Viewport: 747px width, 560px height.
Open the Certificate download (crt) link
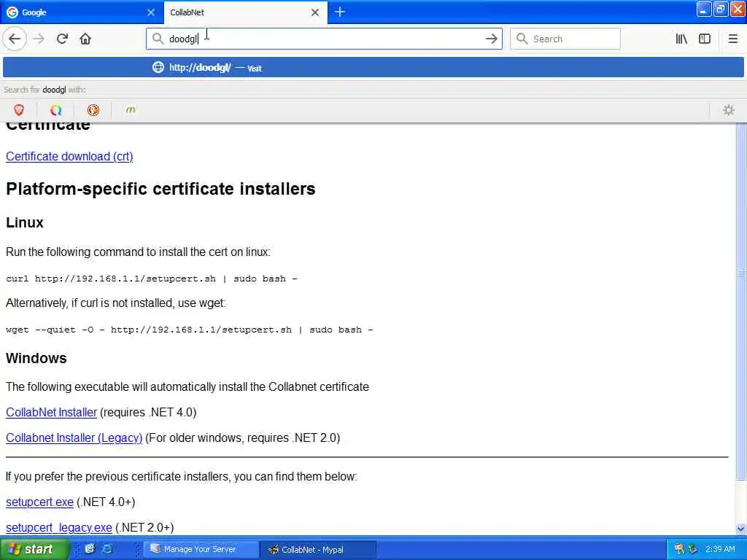tap(69, 156)
